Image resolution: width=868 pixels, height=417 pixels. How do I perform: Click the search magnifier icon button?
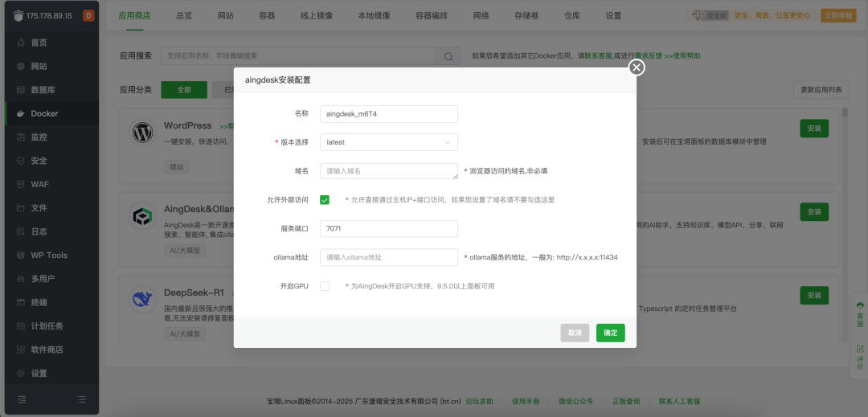click(448, 56)
